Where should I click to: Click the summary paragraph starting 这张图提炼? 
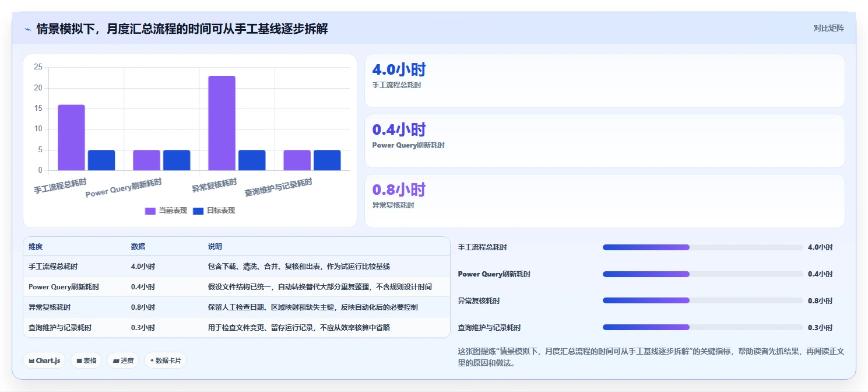point(651,357)
